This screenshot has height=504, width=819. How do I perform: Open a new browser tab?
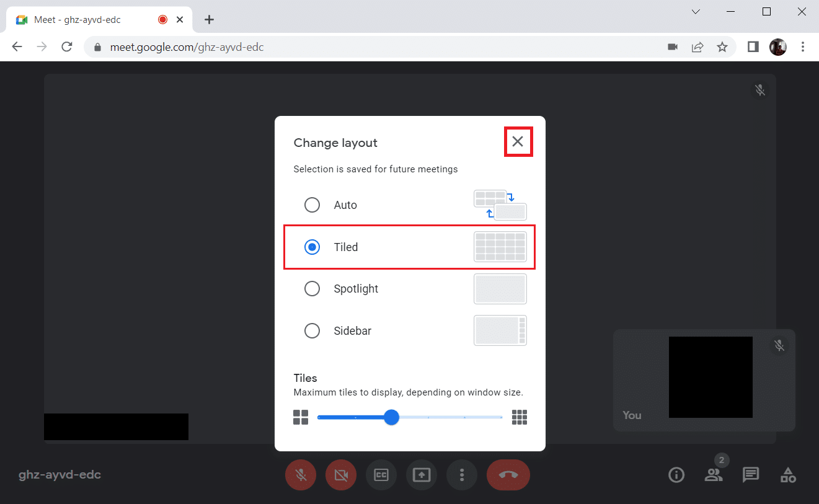210,20
